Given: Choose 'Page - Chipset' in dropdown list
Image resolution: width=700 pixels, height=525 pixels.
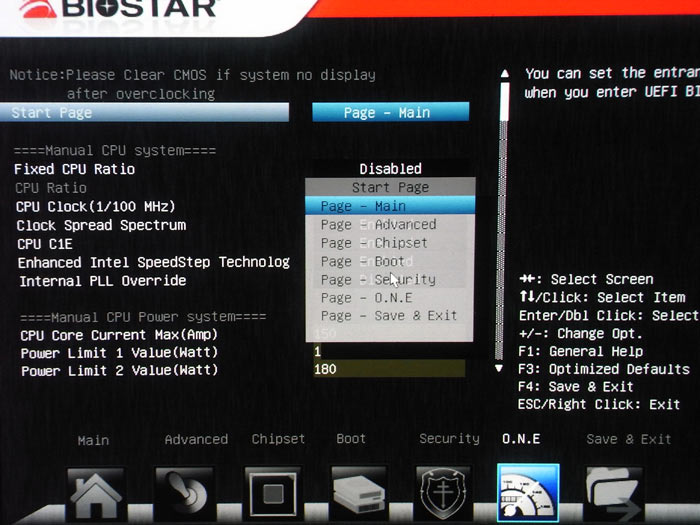Looking at the screenshot, I should (390, 243).
